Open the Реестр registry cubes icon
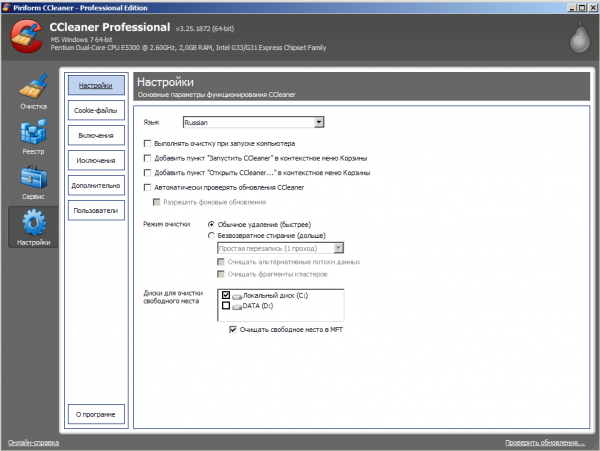The image size is (600, 451). point(34,132)
